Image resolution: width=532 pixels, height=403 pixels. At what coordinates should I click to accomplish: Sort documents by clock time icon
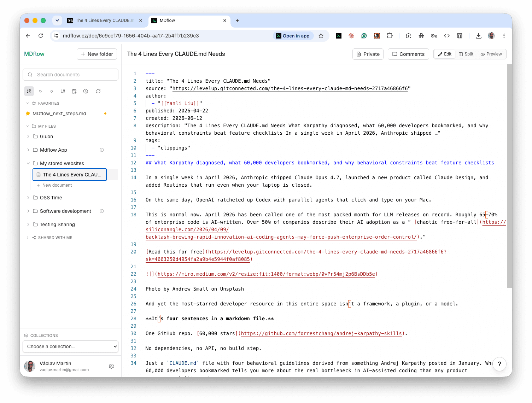point(86,91)
